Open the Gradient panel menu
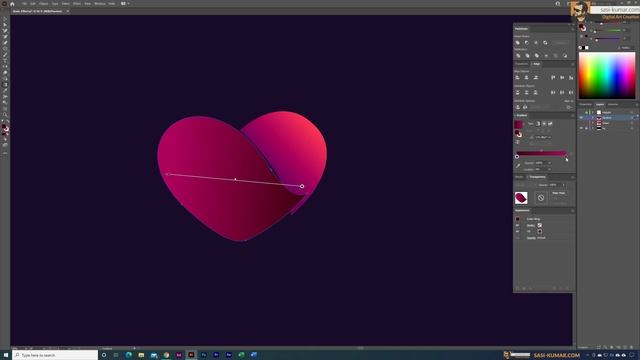This screenshot has width=640, height=360. pyautogui.click(x=572, y=116)
